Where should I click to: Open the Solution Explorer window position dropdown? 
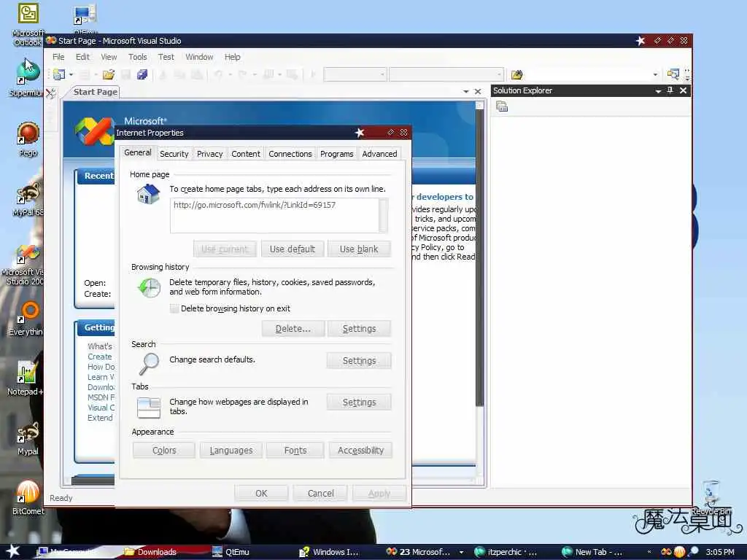tap(658, 90)
